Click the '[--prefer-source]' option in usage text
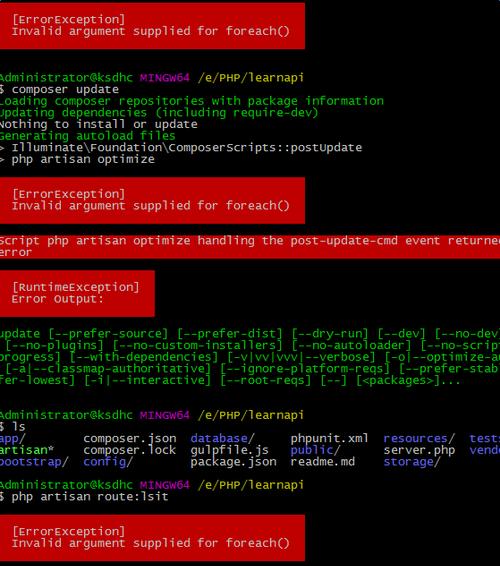500x566 pixels. pyautogui.click(x=108, y=334)
